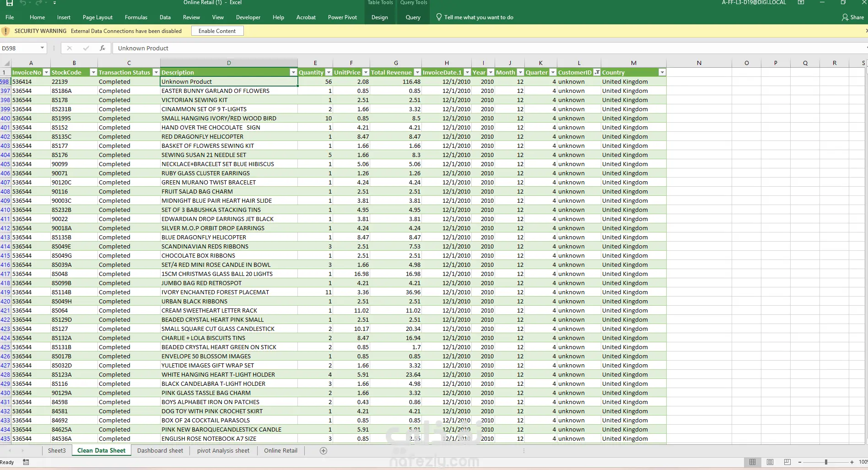Open the Table Tools Design tab

click(379, 17)
